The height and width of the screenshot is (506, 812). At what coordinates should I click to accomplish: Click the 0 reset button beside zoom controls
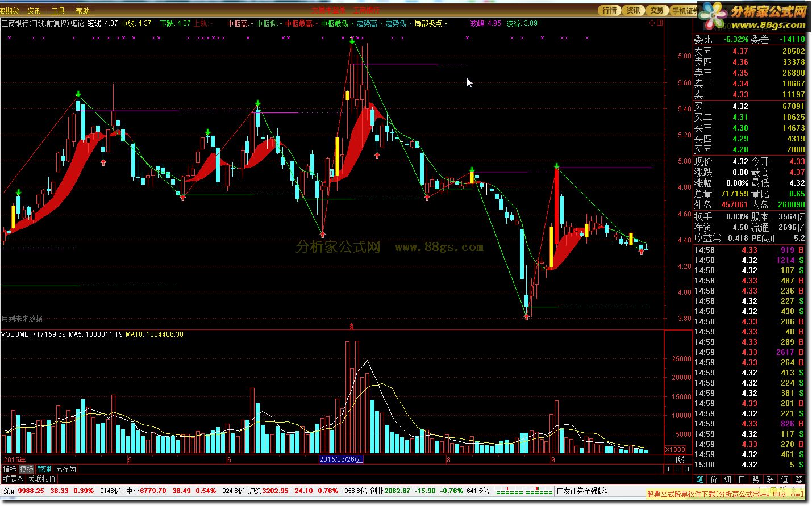[x=687, y=469]
